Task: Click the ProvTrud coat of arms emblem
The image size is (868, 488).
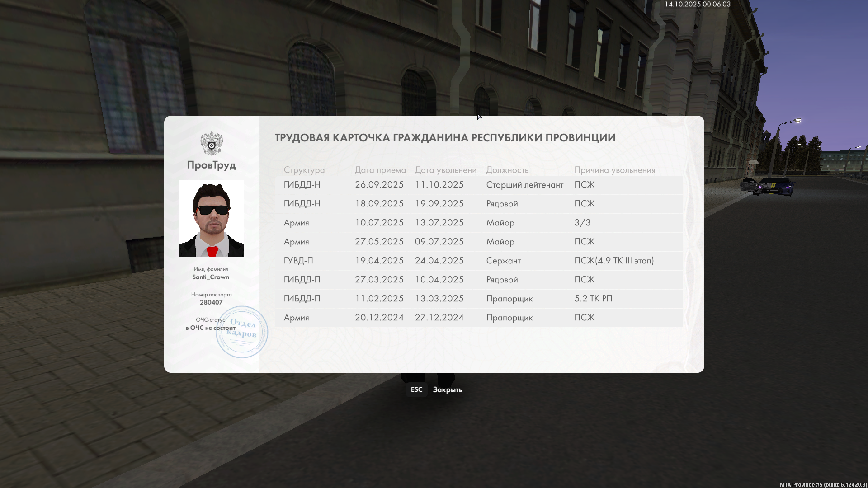Action: [212, 143]
